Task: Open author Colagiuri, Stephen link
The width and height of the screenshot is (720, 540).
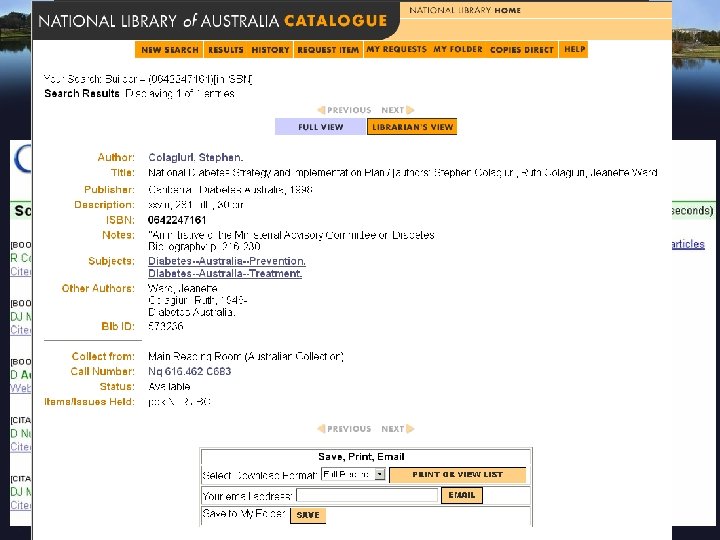Action: (x=196, y=158)
